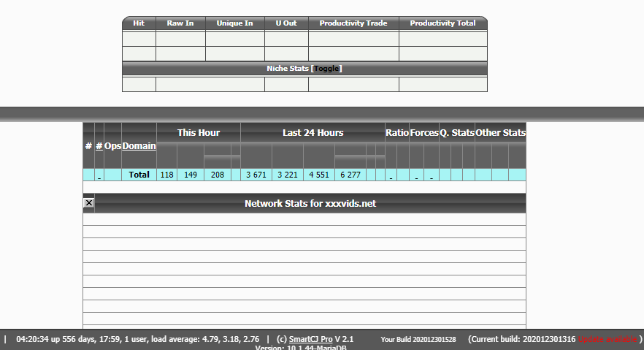Click the Ops column header

pos(112,146)
